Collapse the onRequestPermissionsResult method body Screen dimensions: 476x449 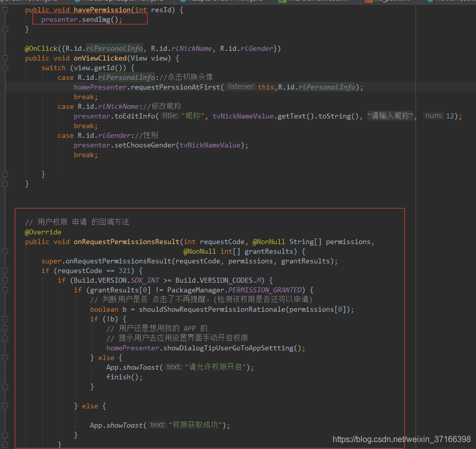click(5, 251)
